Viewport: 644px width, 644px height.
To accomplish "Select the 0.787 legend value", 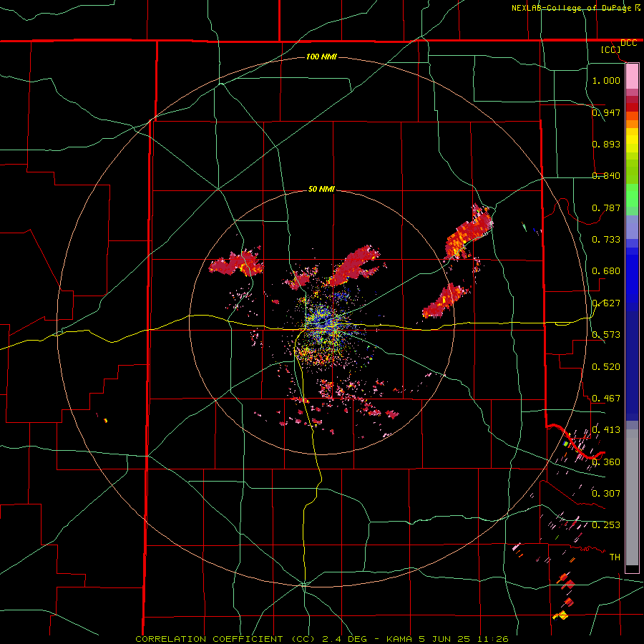I will [x=606, y=208].
